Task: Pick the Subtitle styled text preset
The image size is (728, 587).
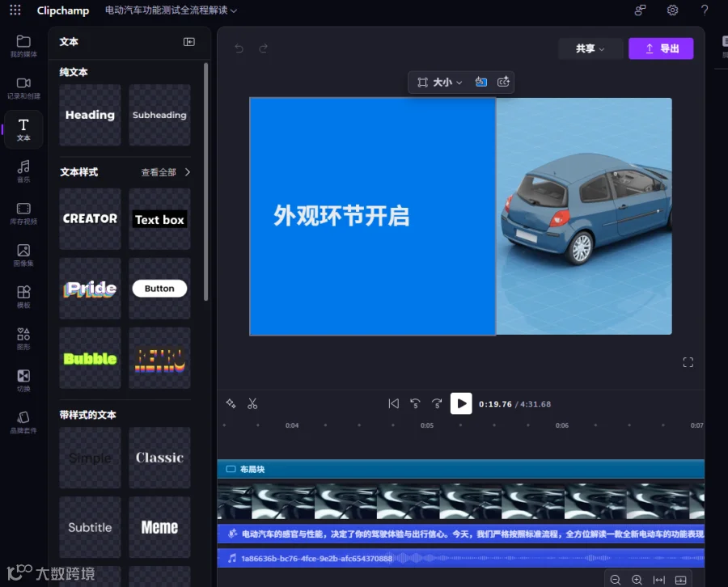Action: 90,527
